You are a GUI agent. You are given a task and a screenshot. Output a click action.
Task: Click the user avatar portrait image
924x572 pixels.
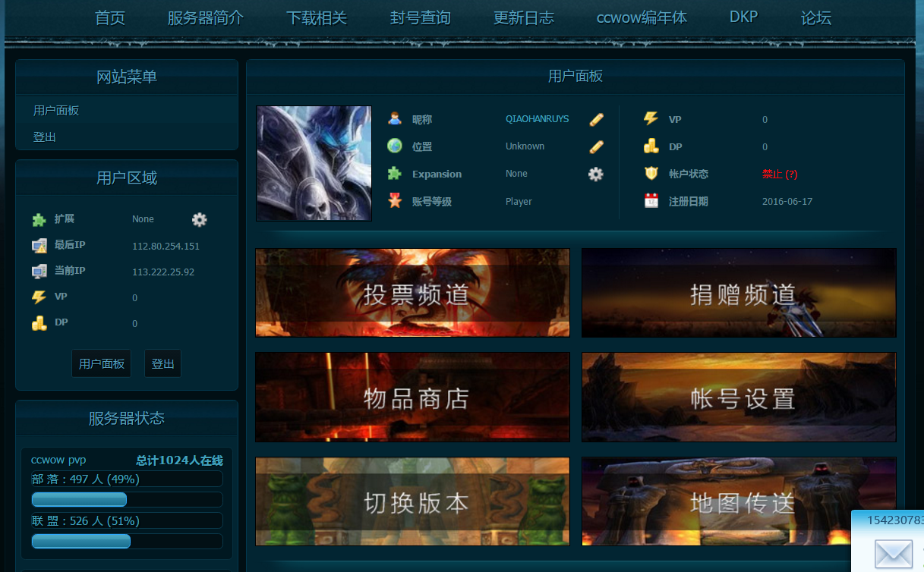tap(314, 163)
